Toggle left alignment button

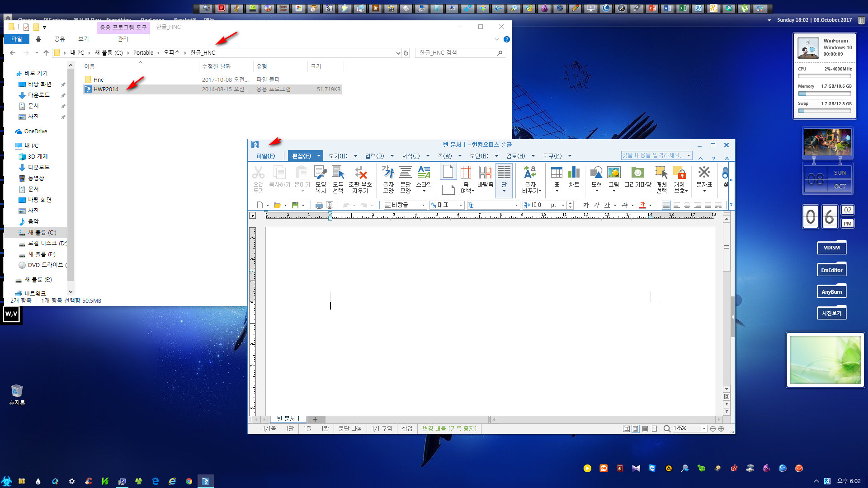(x=677, y=205)
